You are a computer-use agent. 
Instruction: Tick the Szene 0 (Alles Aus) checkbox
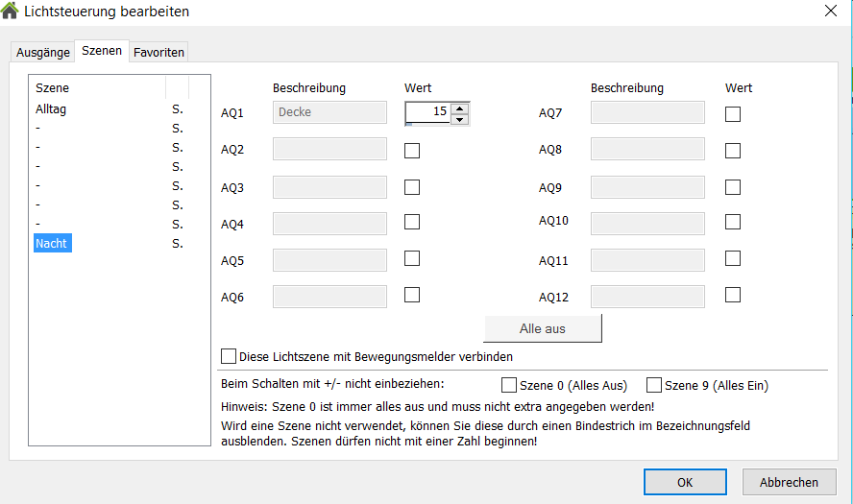click(x=509, y=385)
